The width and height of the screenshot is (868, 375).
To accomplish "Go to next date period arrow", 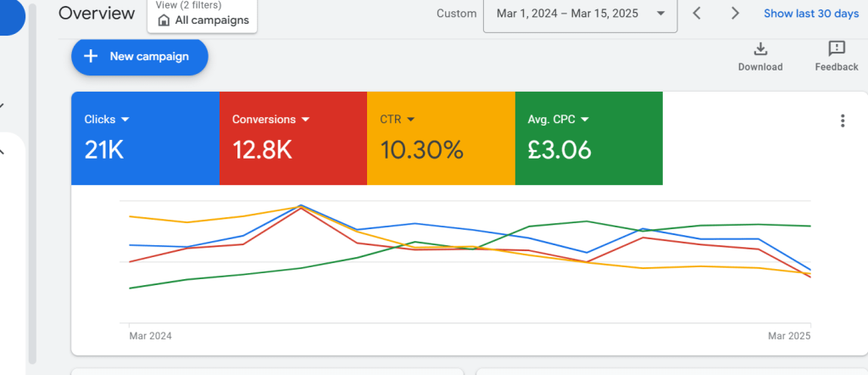I will click(x=735, y=14).
